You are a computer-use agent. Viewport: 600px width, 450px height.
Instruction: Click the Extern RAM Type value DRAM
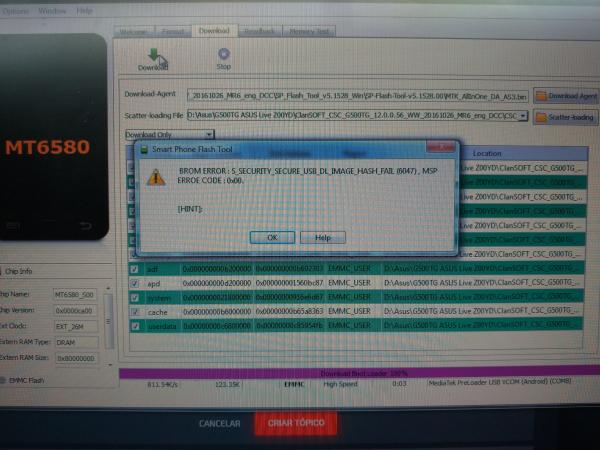click(x=77, y=342)
